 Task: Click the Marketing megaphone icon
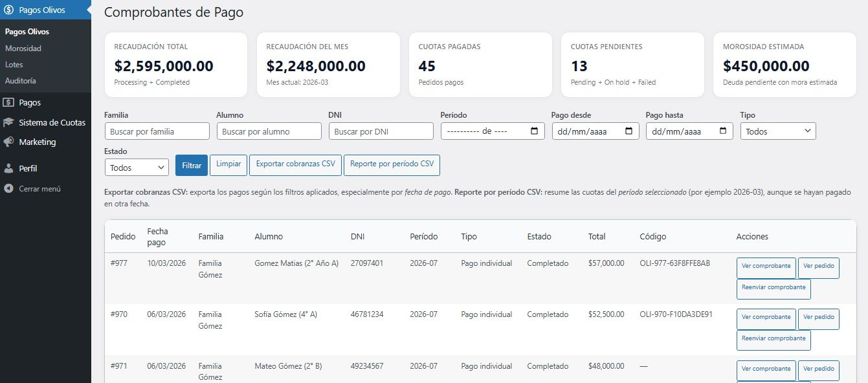click(x=8, y=142)
